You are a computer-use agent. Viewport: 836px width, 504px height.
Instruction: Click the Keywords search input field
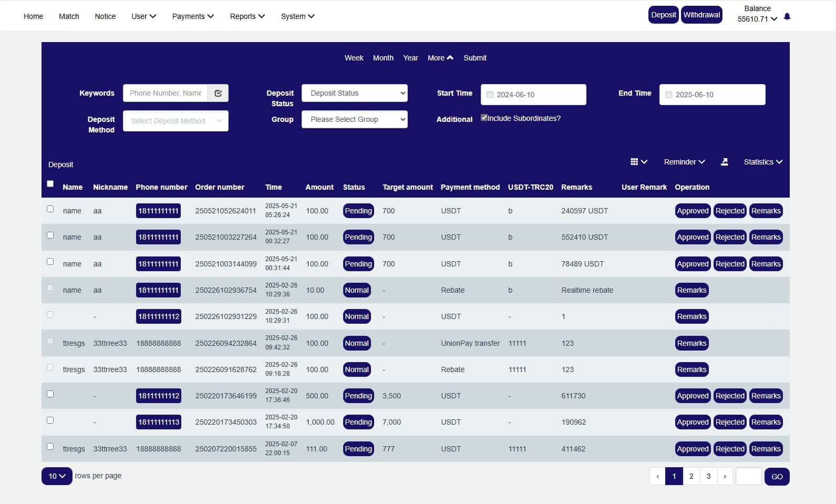click(x=165, y=93)
